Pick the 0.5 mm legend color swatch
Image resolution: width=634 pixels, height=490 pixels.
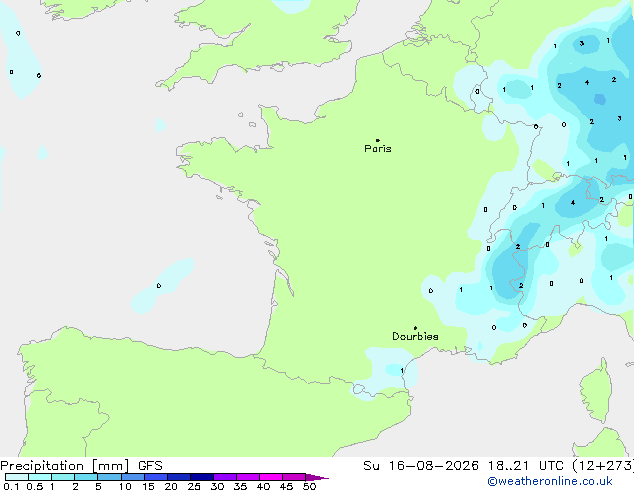[x=40, y=477]
